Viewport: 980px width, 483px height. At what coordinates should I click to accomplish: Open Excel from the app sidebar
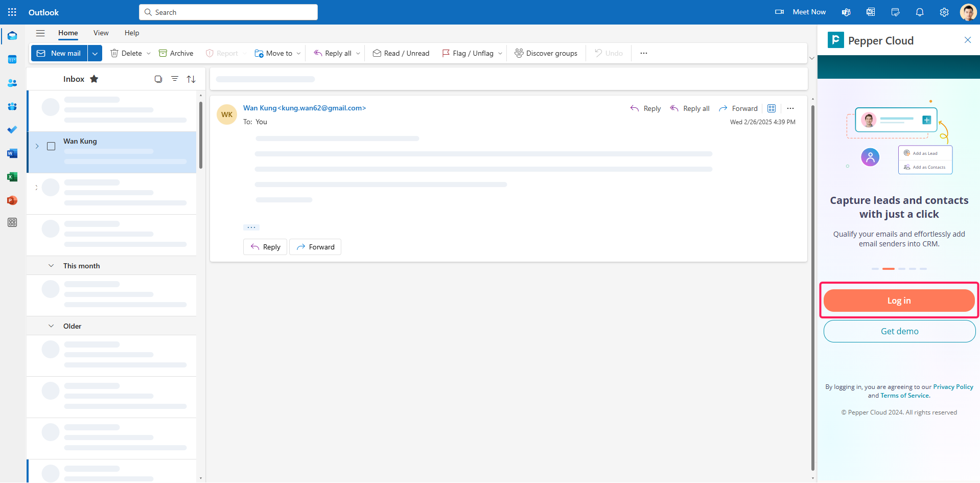coord(12,177)
